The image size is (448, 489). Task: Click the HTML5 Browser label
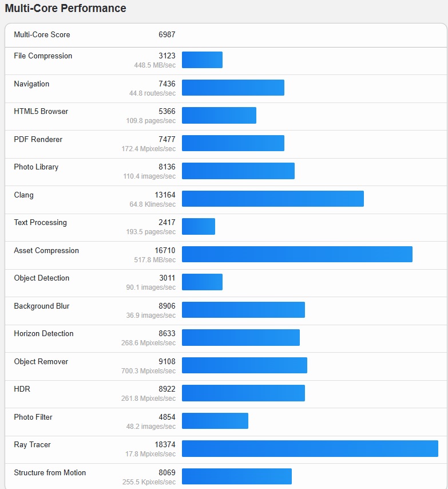(x=41, y=112)
